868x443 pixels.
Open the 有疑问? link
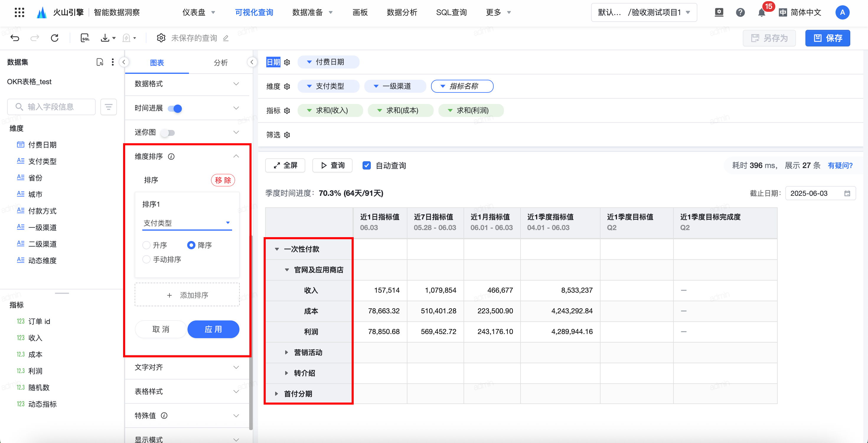click(x=840, y=166)
